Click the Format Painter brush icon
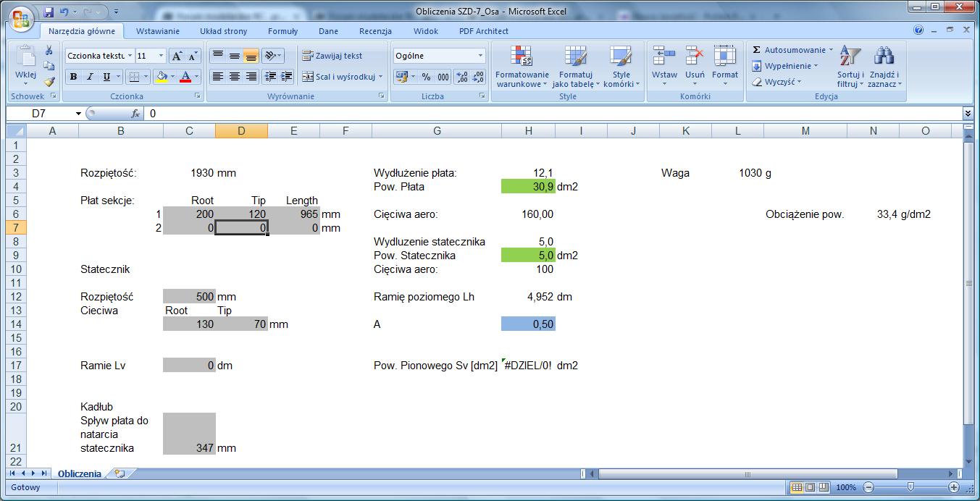This screenshot has width=980, height=501. [49, 82]
